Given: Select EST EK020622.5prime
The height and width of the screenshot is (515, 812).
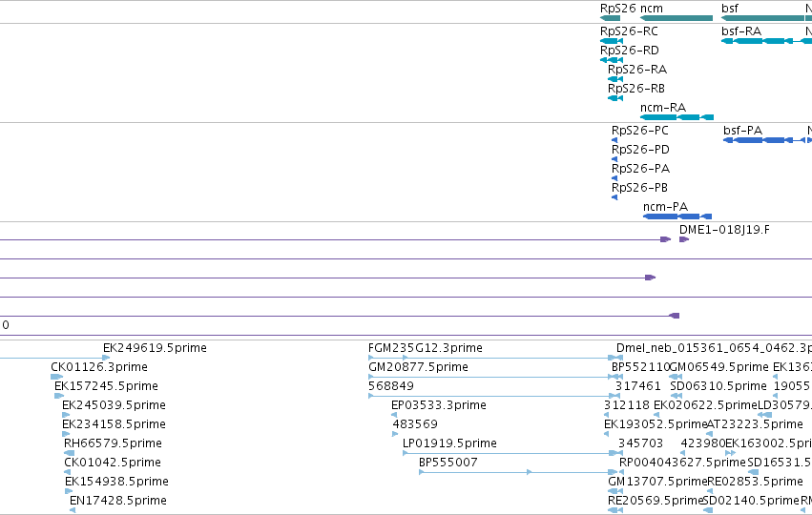Looking at the screenshot, I should (705, 405).
